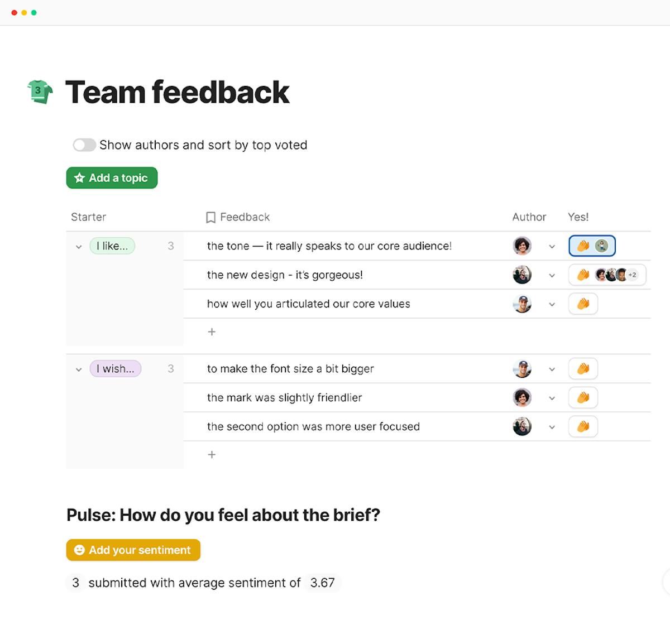Clap for 'to make the font size a bit bigger'
The width and height of the screenshot is (670, 644).
click(x=583, y=368)
